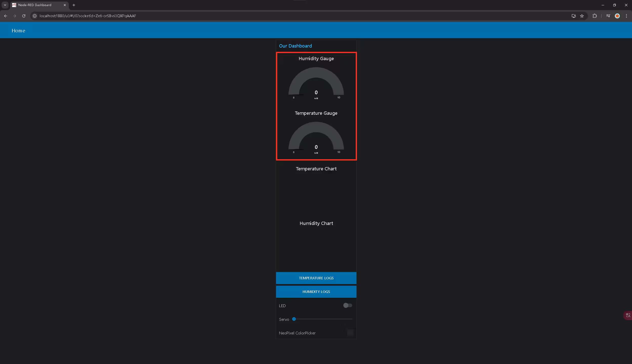Viewport: 632px width, 364px height.
Task: Open the Extensions puzzle icon
Action: (595, 16)
